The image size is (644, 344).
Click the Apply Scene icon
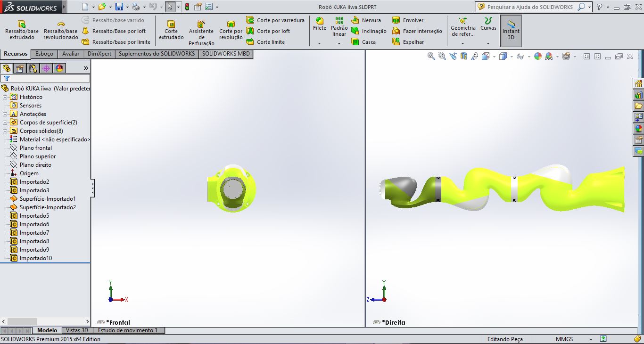pos(549,56)
